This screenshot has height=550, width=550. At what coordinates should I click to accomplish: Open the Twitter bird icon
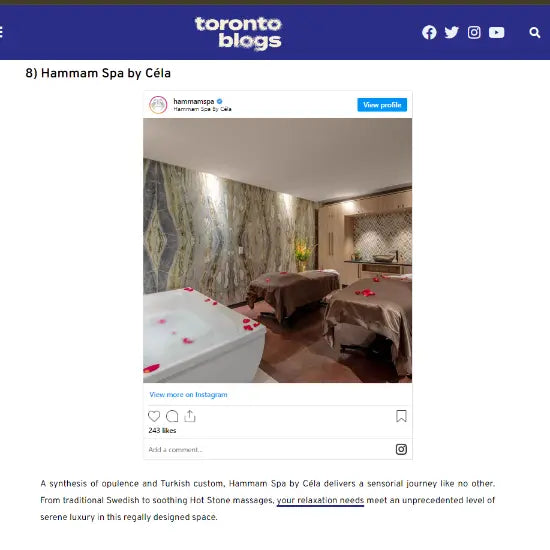click(451, 32)
